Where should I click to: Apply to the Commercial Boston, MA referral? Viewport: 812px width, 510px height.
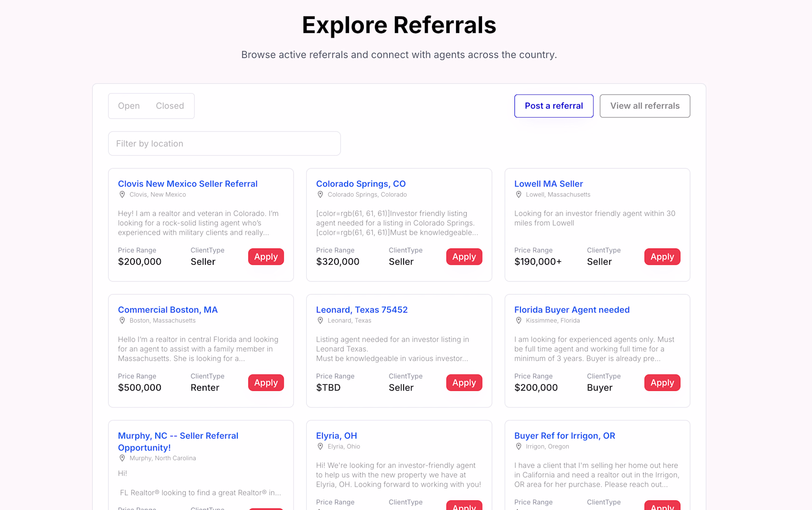click(266, 383)
